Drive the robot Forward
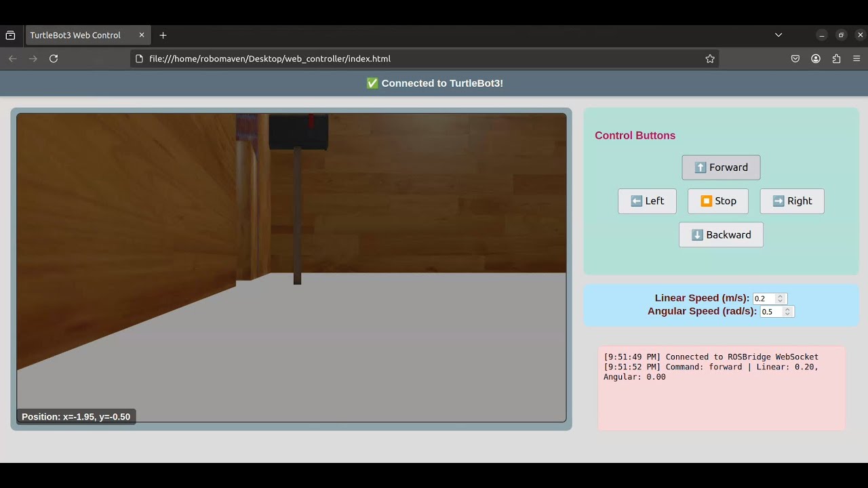868x488 pixels. click(x=721, y=167)
